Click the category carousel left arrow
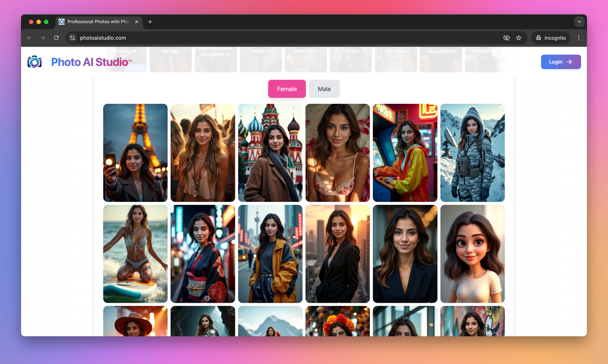This screenshot has height=364, width=608. tap(109, 51)
